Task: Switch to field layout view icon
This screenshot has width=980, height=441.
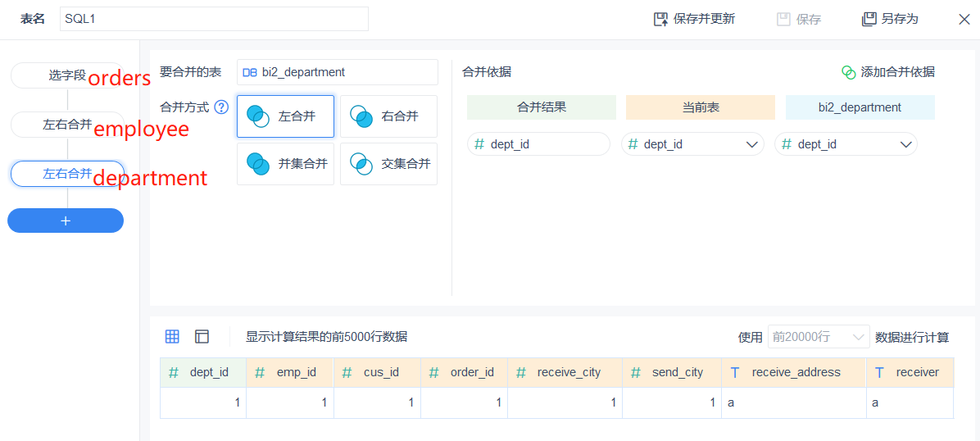Action: coord(202,336)
